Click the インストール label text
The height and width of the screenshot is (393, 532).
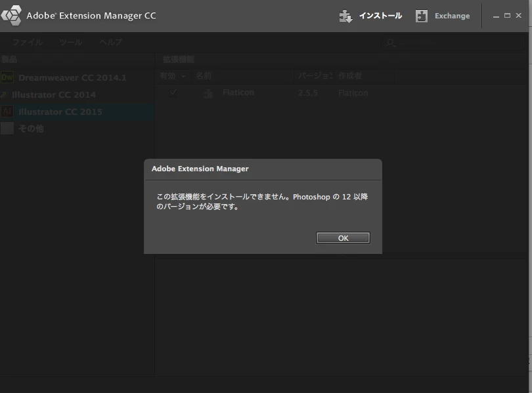click(380, 16)
